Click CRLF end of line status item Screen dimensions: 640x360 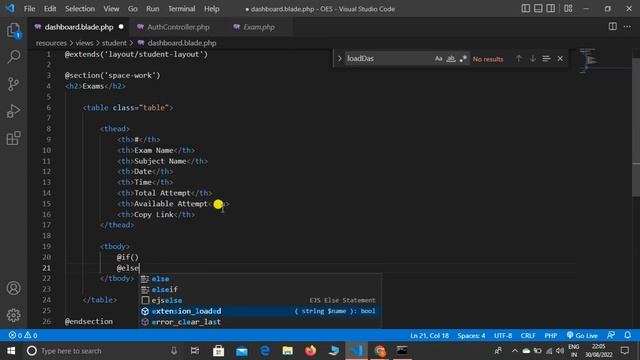pos(528,335)
